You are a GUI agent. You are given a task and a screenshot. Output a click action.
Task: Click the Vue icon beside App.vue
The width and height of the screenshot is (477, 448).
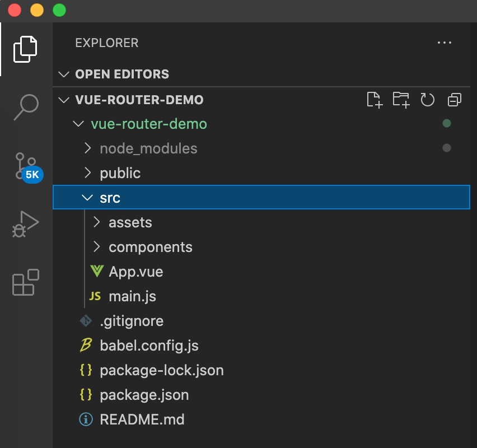tap(97, 271)
